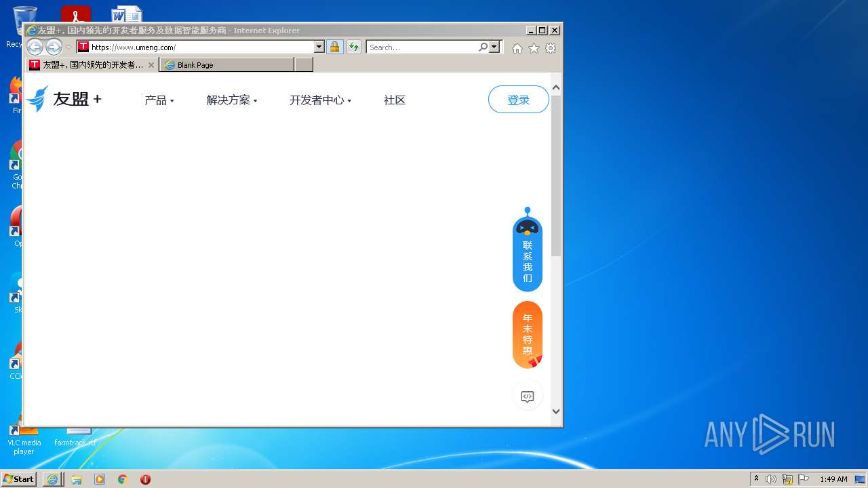Expand the 解决方案 menu

click(x=232, y=100)
